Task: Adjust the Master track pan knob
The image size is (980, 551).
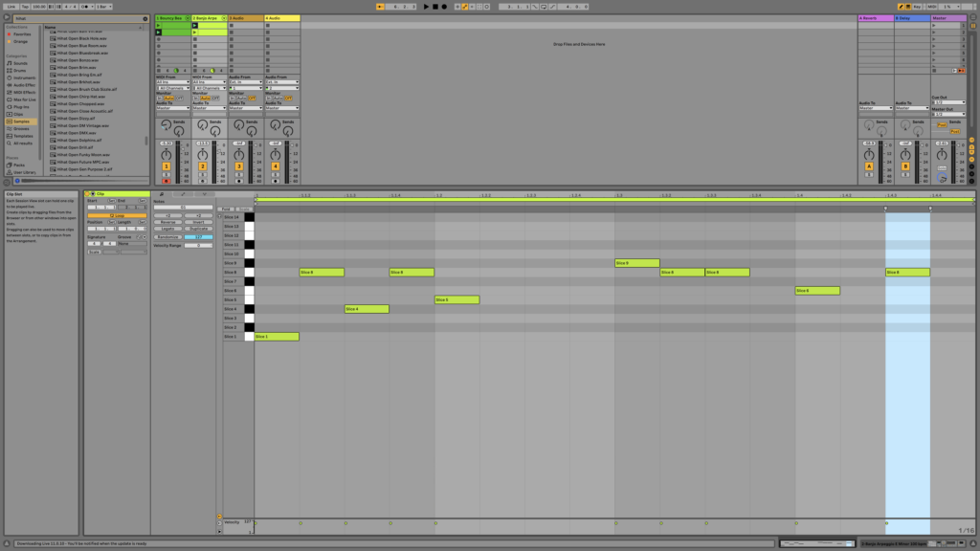Action: point(942,155)
